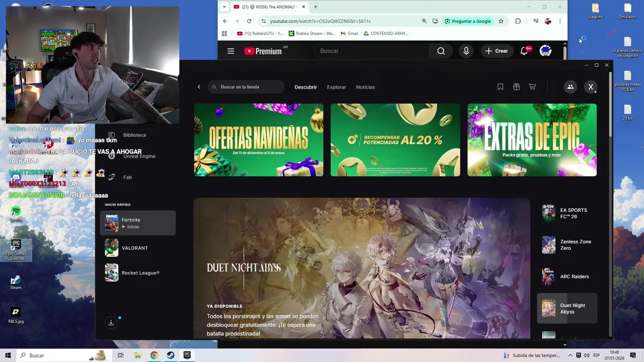
Task: Select Zenless Zone Zero in carousel list
Action: (x=567, y=245)
